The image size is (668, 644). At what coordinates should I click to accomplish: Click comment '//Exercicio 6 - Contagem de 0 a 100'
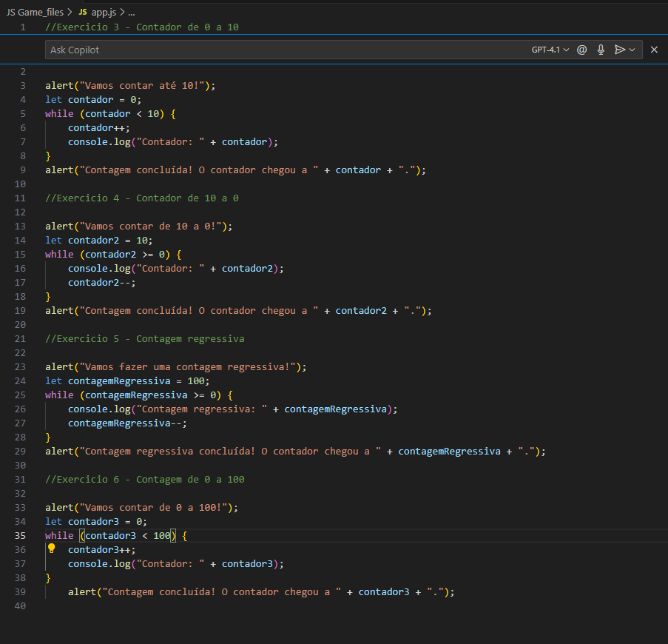click(x=145, y=480)
